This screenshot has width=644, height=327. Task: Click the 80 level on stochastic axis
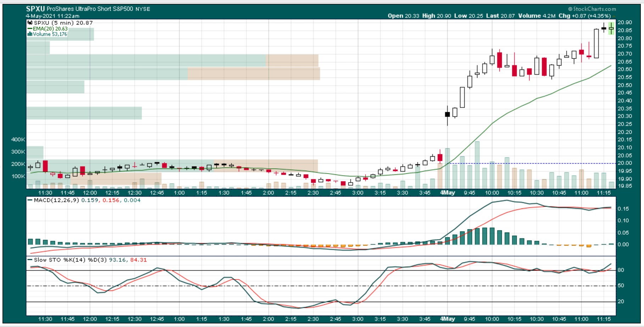coord(621,270)
